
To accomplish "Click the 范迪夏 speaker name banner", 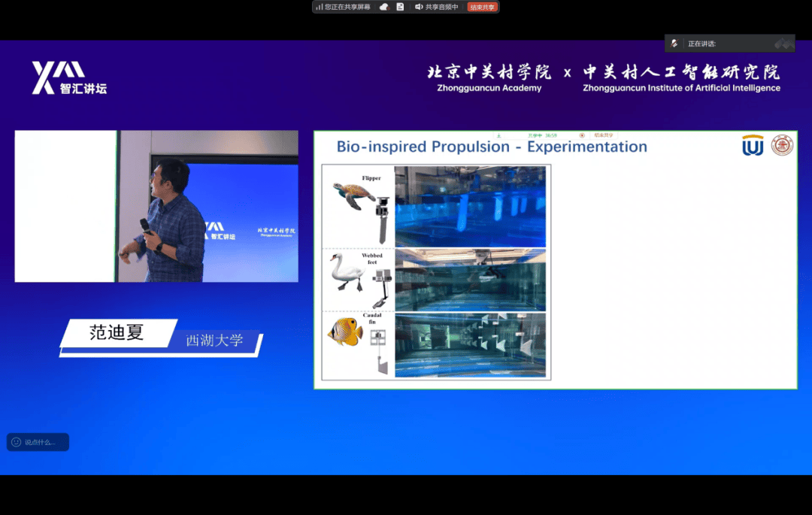I will 117,333.
